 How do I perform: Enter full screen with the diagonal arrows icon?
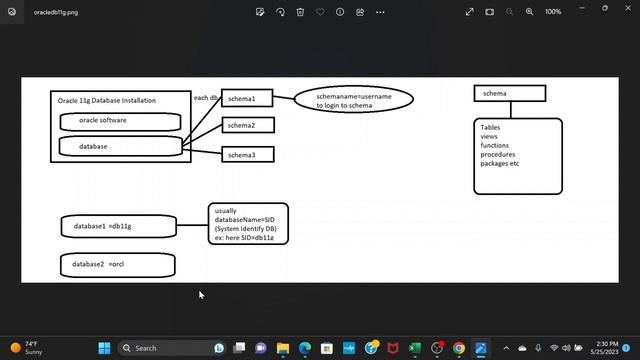point(469,12)
